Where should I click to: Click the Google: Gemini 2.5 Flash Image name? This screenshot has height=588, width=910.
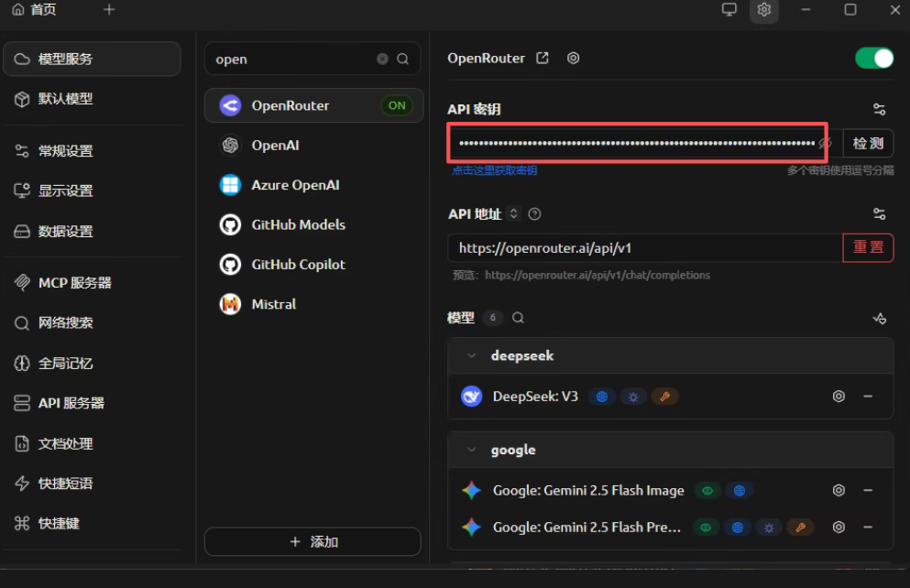coord(588,491)
